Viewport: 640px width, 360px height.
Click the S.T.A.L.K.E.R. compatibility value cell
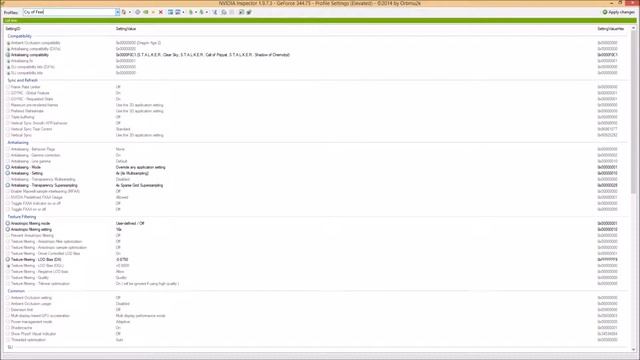click(203, 55)
